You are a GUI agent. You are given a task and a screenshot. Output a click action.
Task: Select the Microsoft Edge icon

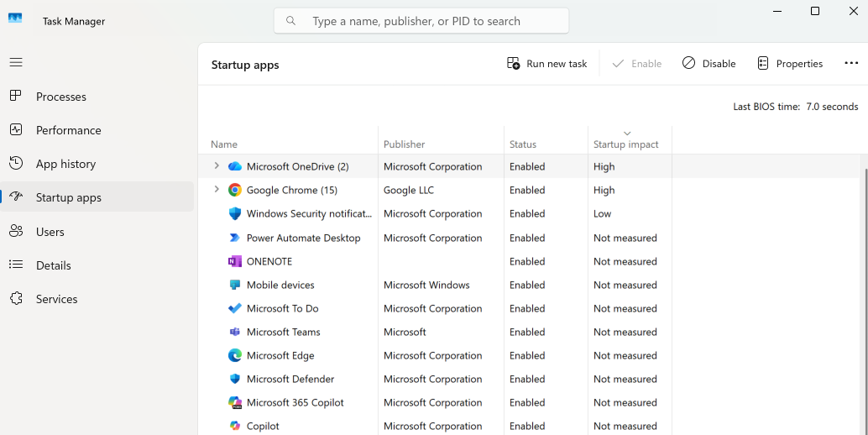(235, 355)
